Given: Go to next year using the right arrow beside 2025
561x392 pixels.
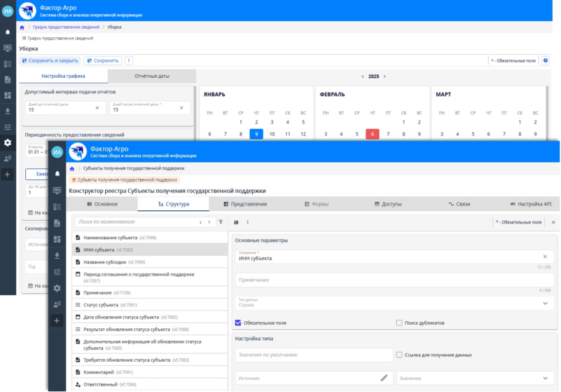Looking at the screenshot, I should click(385, 76).
